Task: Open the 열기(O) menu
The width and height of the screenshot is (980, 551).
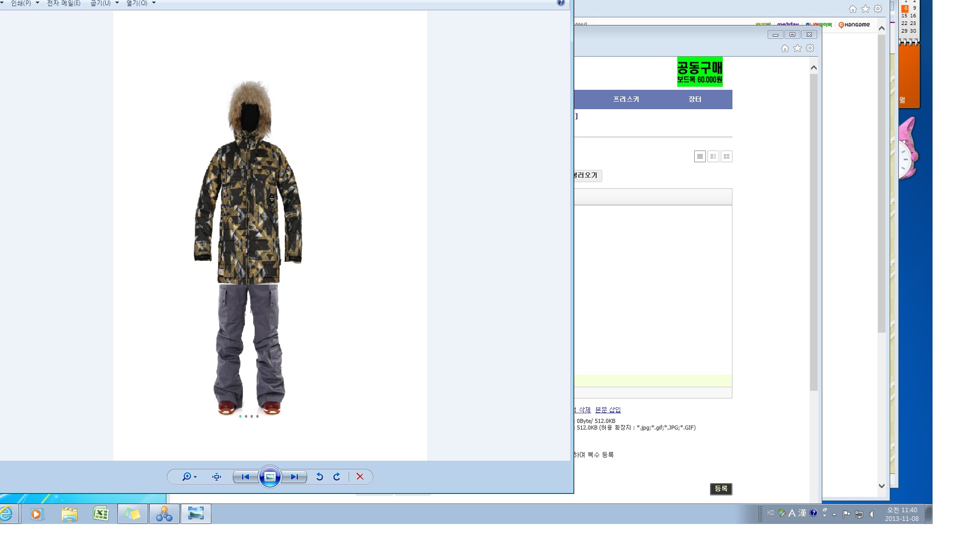Action: click(x=140, y=3)
